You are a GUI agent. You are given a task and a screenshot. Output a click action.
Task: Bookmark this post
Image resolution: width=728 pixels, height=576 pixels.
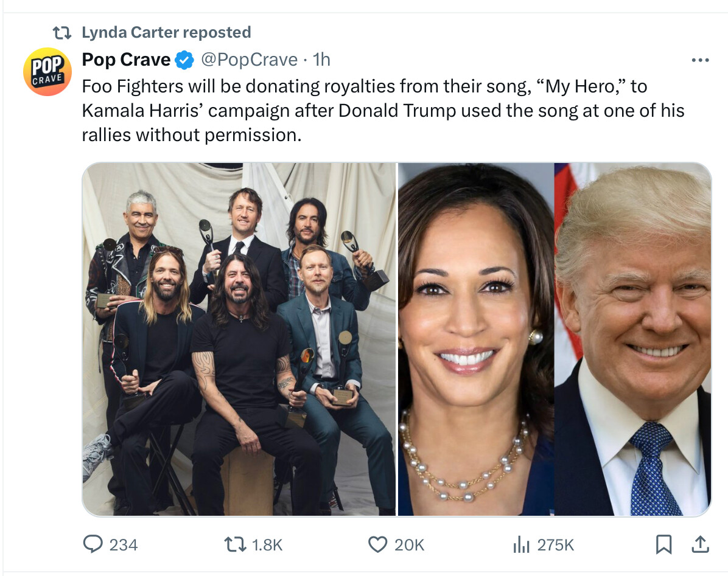pyautogui.click(x=663, y=544)
